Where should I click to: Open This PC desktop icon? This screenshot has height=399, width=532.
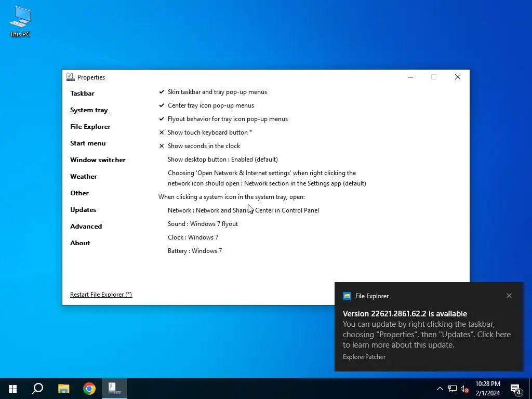click(x=20, y=22)
